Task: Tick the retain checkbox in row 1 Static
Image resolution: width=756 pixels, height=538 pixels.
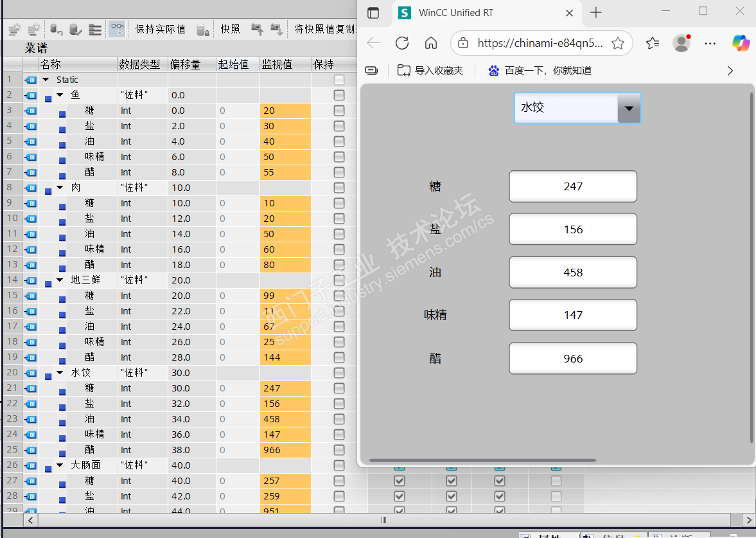Action: [x=339, y=80]
